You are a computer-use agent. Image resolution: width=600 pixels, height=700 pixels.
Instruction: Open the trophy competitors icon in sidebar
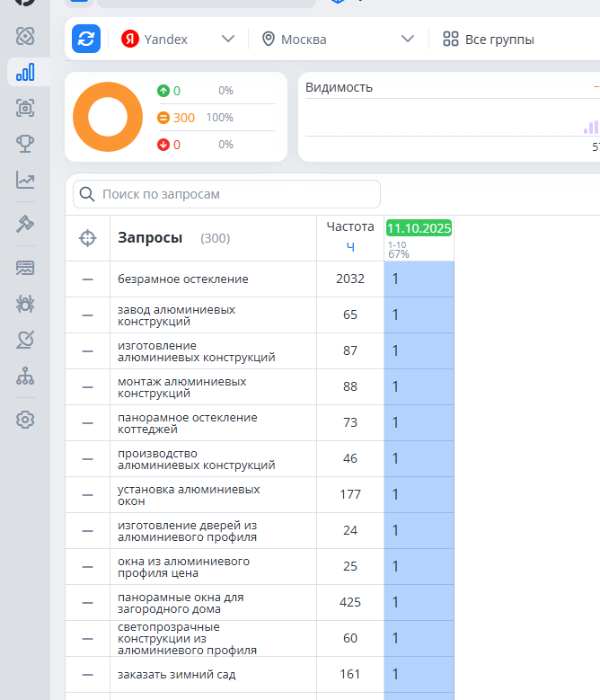25,144
